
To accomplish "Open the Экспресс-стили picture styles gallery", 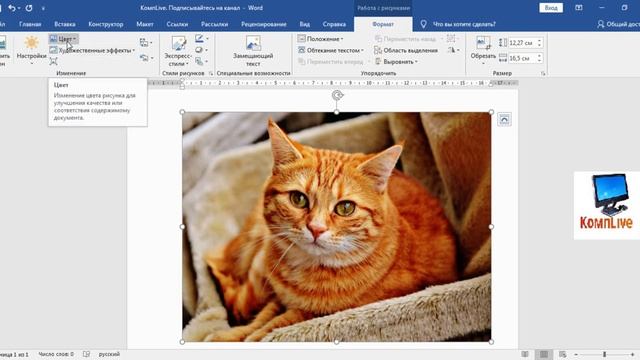I will 178,51.
